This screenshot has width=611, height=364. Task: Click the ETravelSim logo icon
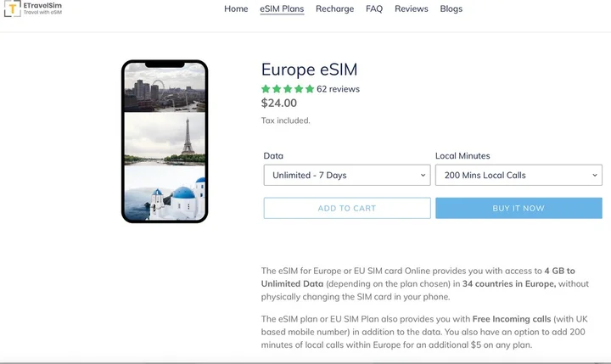[x=13, y=9]
